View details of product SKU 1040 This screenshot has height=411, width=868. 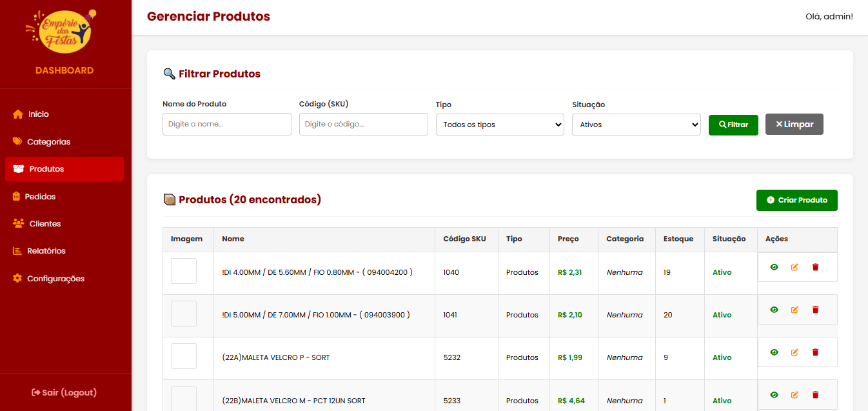coord(774,267)
